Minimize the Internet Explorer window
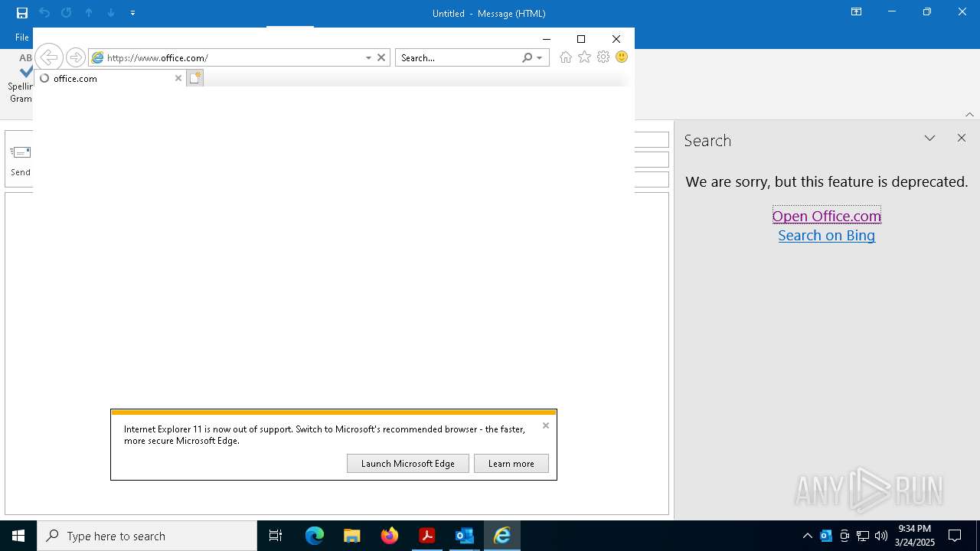Viewport: 980px width, 551px height. point(547,39)
